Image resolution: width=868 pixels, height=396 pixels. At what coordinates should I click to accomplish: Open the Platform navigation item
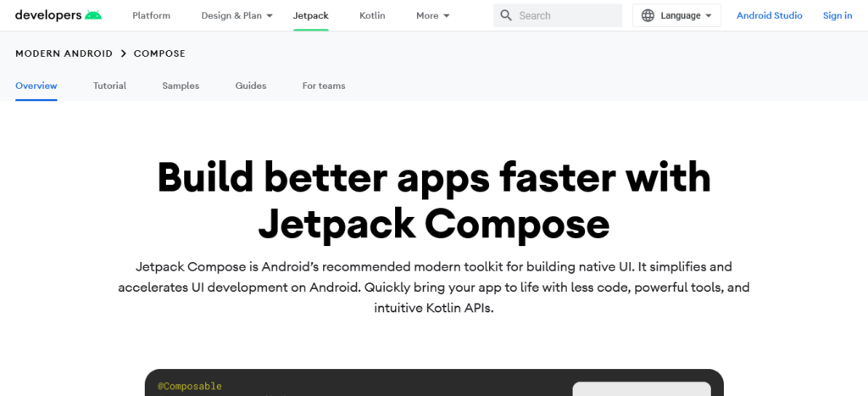[x=152, y=15]
